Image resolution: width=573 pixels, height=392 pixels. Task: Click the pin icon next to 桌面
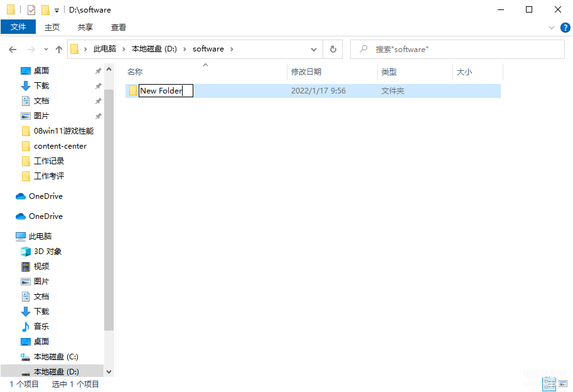pos(99,71)
